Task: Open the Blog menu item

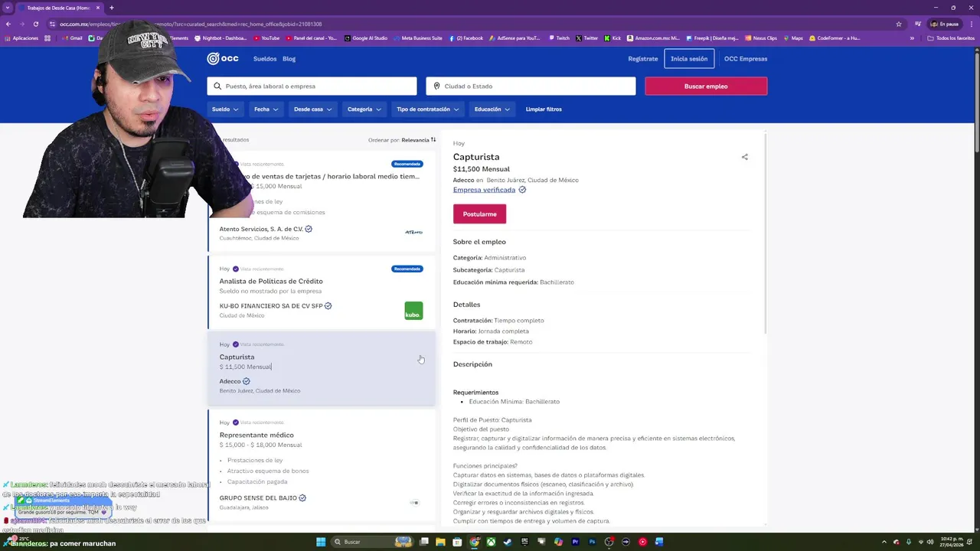Action: (289, 59)
